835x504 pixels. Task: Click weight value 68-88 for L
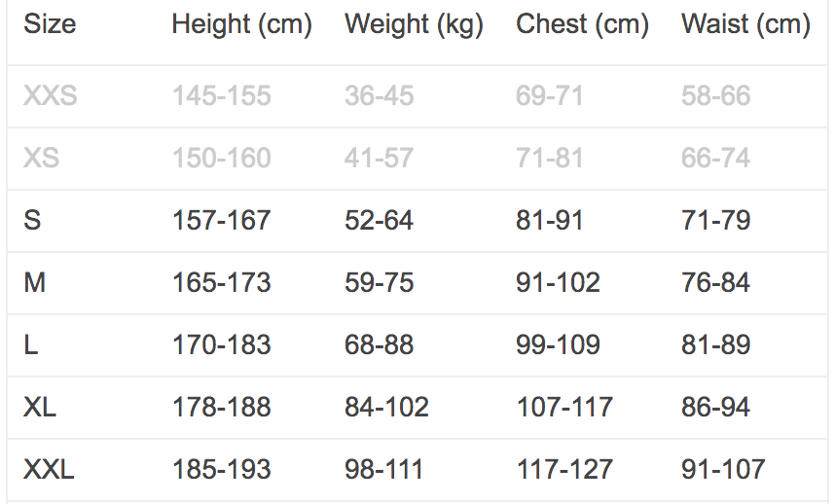click(379, 345)
